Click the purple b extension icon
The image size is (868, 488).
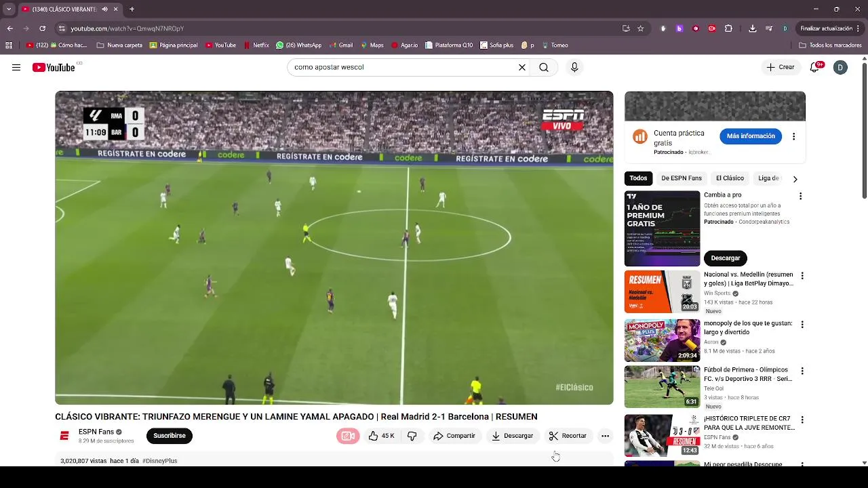point(679,28)
